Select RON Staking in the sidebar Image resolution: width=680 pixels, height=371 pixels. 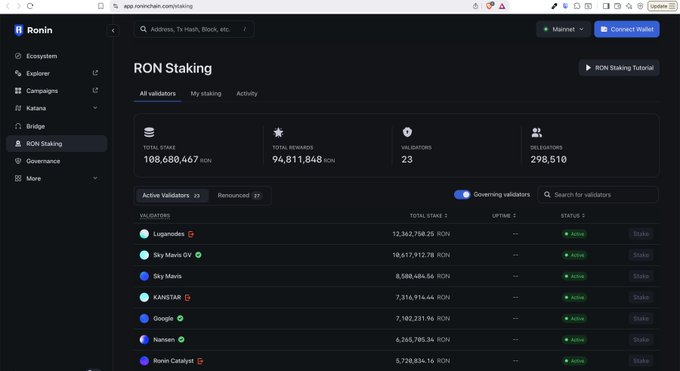[x=56, y=144]
